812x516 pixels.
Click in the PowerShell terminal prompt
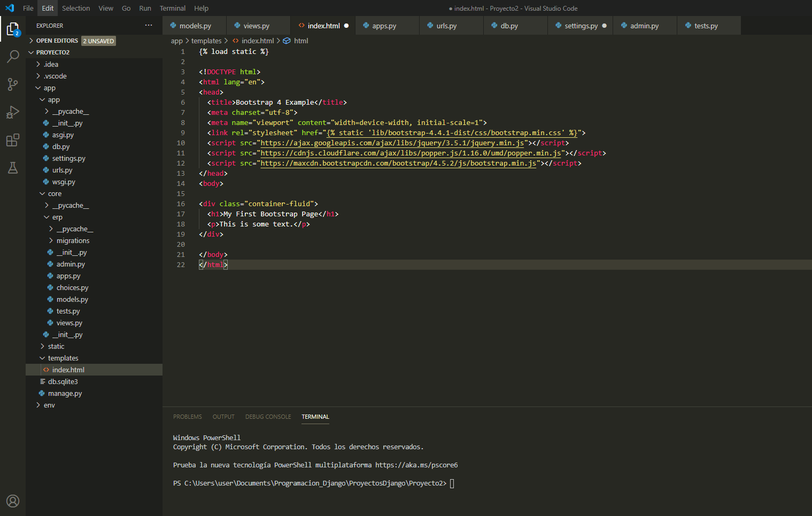452,483
